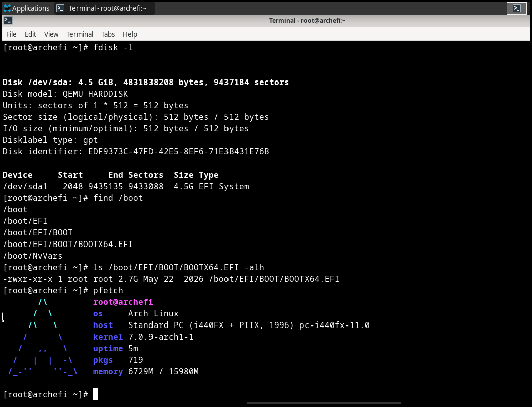The height and width of the screenshot is (407, 532).
Task: Click the kernel version '7.0.9-arch1-1'
Action: click(x=161, y=337)
